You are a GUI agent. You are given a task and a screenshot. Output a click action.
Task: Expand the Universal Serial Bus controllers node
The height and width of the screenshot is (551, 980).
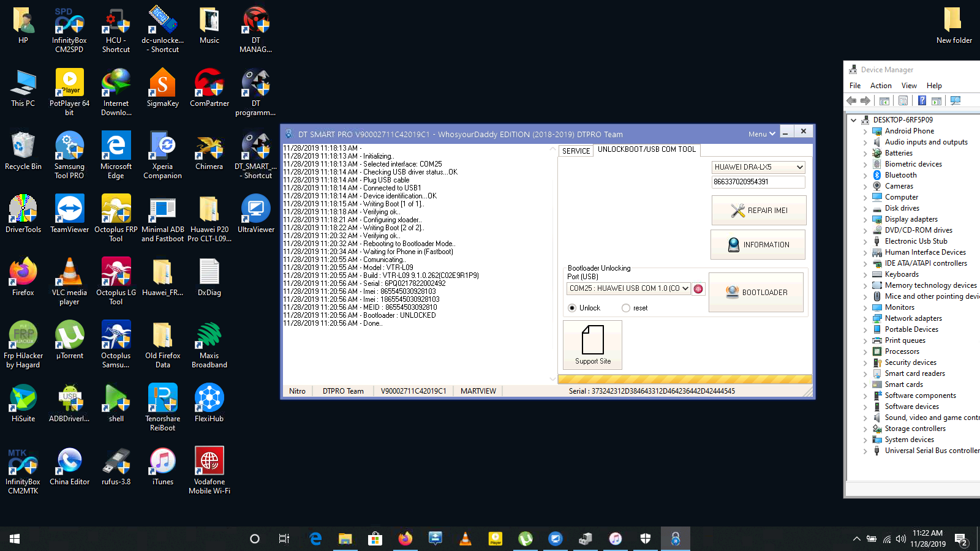(x=865, y=451)
